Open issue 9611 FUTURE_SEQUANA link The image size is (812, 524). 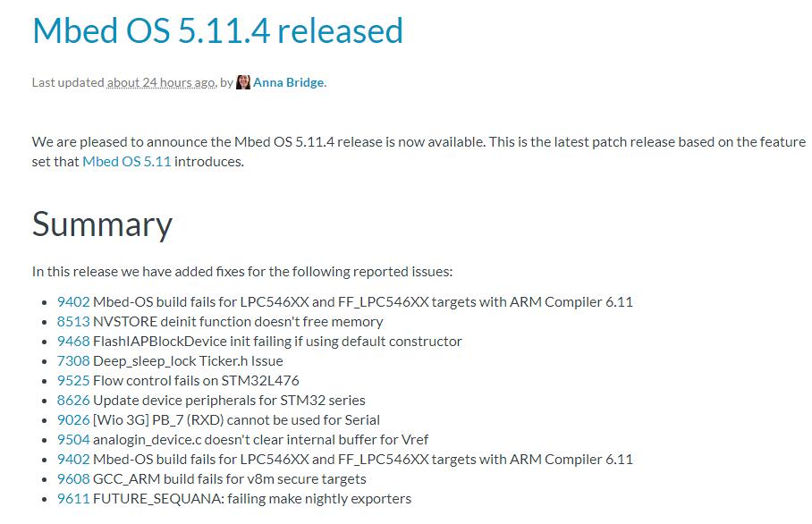click(73, 499)
